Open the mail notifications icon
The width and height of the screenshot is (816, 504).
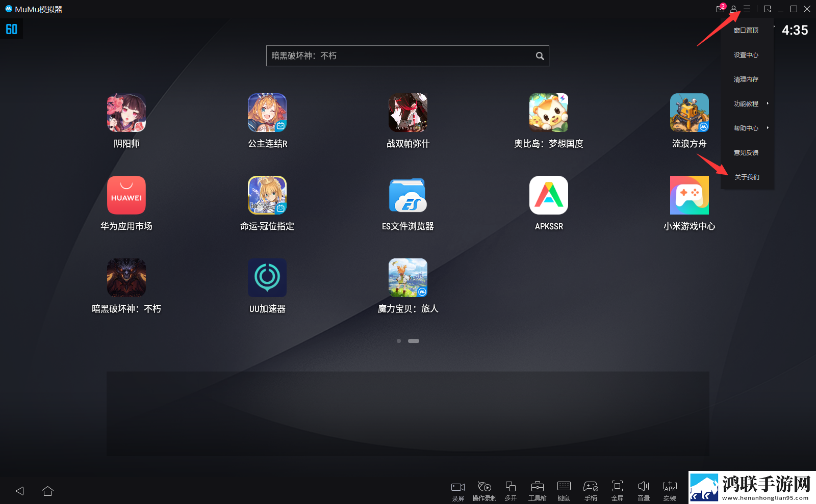pyautogui.click(x=721, y=9)
